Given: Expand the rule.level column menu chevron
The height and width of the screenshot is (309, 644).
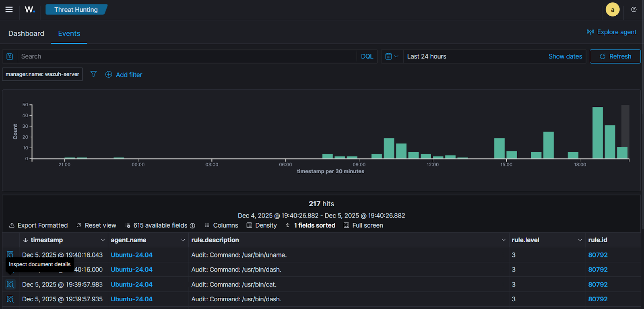Looking at the screenshot, I should click(x=580, y=240).
